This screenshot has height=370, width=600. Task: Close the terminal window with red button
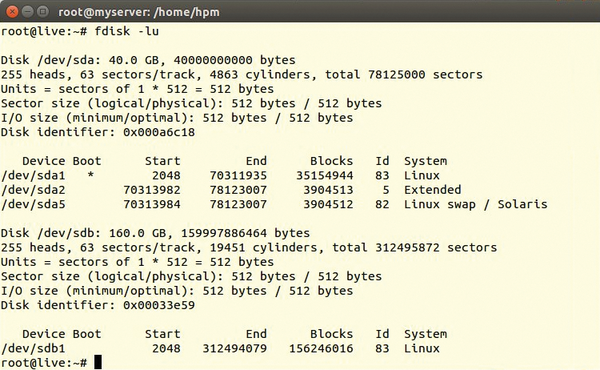(x=13, y=12)
